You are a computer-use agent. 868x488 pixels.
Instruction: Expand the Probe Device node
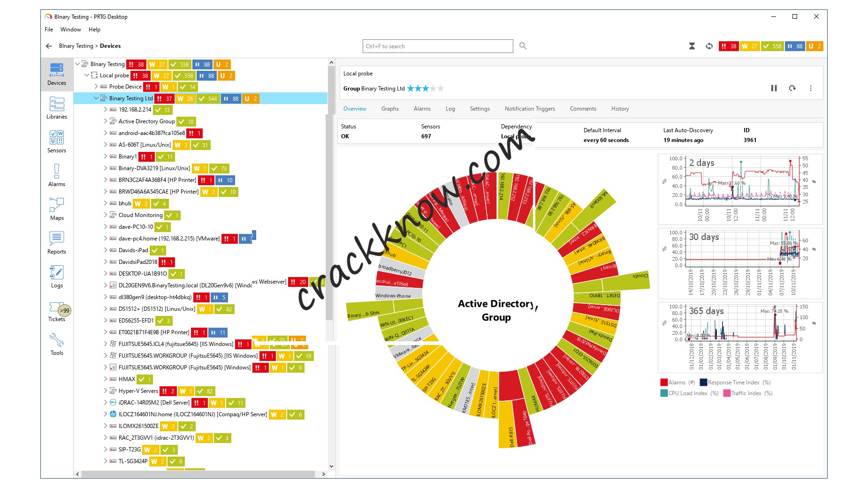coord(96,86)
